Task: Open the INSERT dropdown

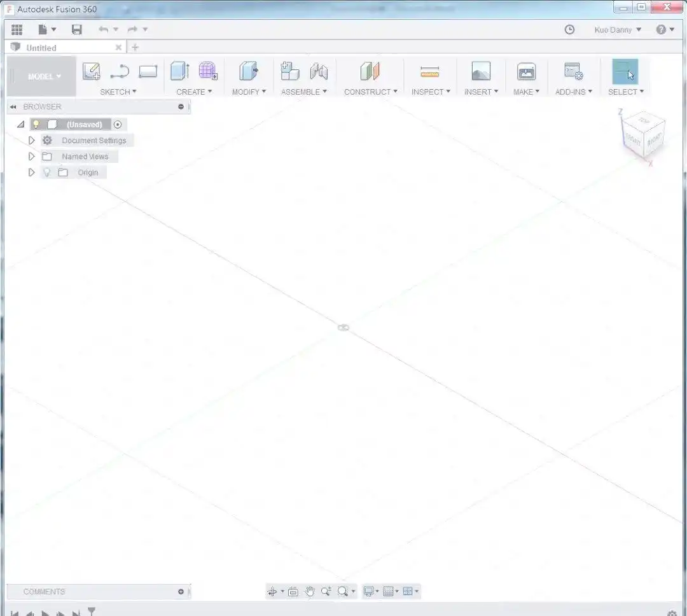Action: coord(481,92)
